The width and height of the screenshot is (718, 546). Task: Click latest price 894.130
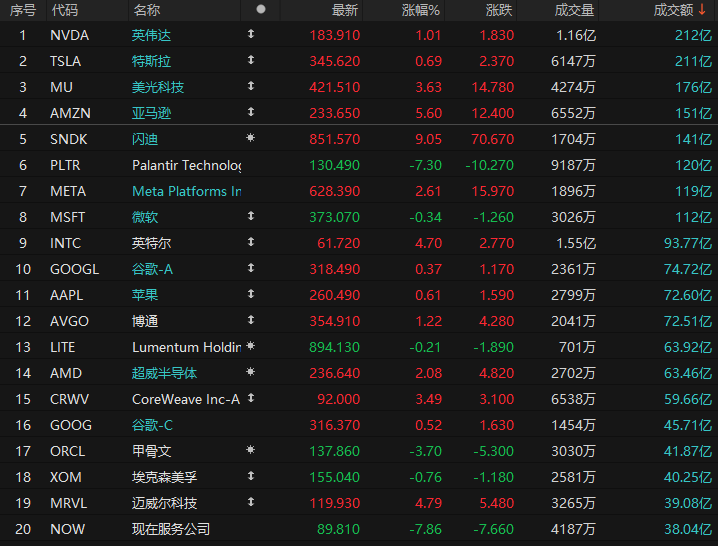click(x=335, y=347)
